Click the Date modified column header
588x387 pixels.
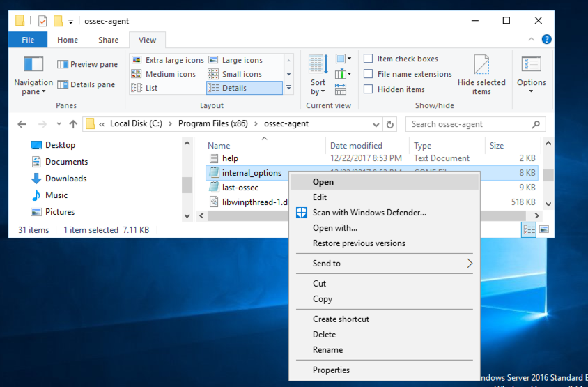(356, 146)
